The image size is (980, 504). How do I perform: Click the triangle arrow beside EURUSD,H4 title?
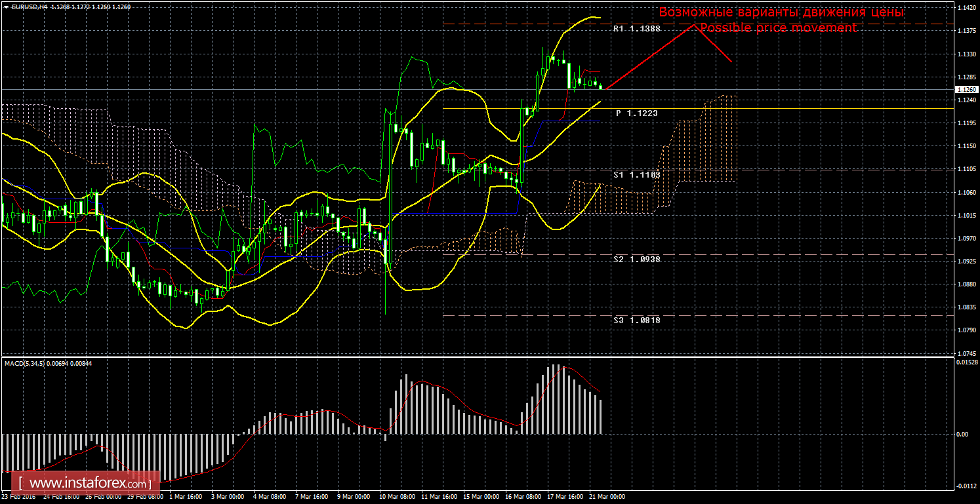click(x=6, y=7)
